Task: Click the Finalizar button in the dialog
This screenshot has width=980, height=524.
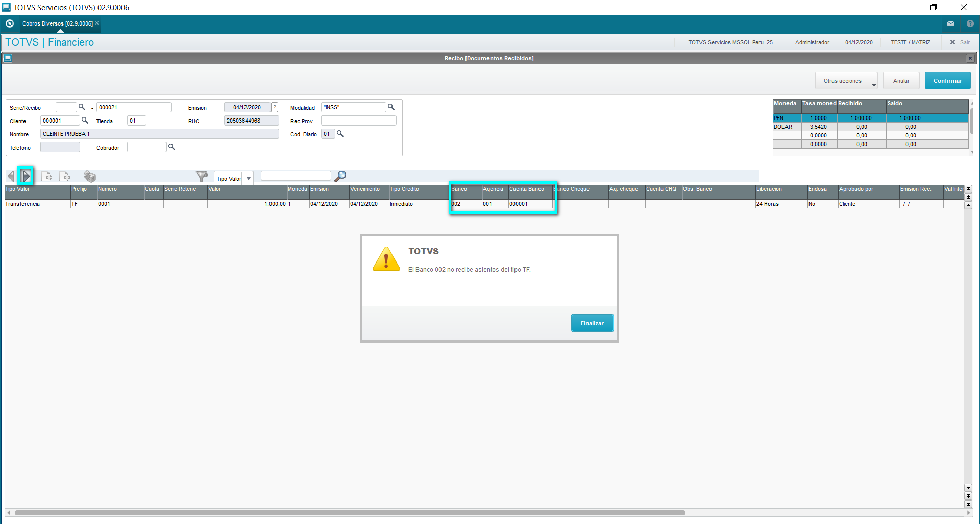Action: pyautogui.click(x=592, y=323)
